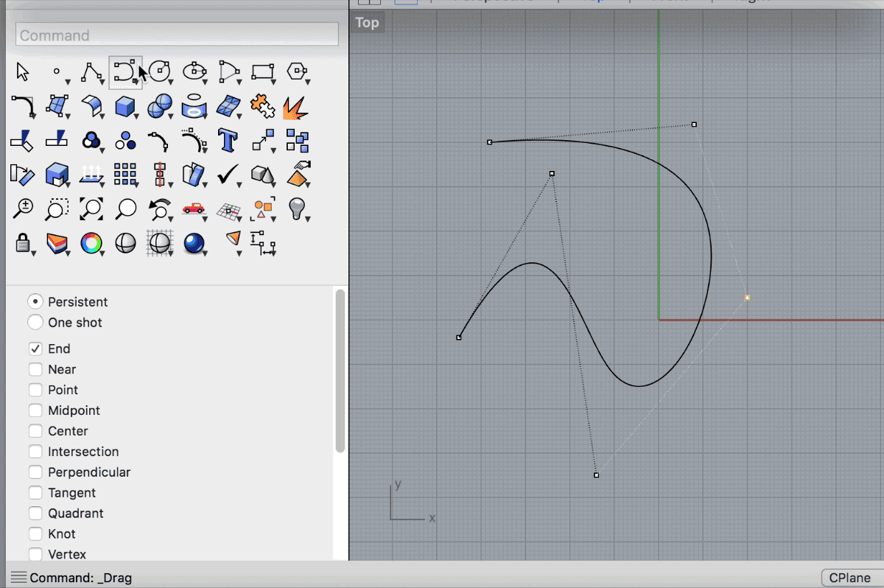Click the blue Box solid tool
This screenshot has width=884, height=588.
pos(125,106)
